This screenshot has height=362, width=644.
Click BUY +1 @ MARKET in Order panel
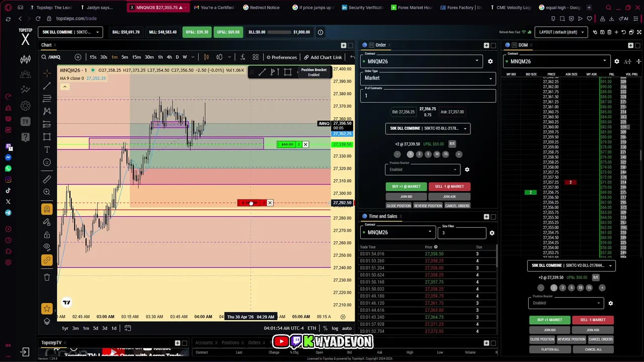pyautogui.click(x=406, y=187)
